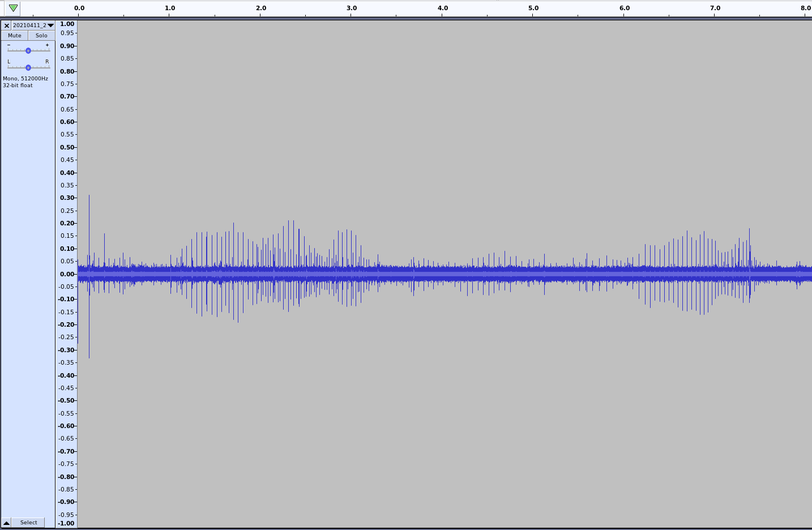The image size is (812, 530).
Task: Mute the audio track
Action: pos(15,35)
